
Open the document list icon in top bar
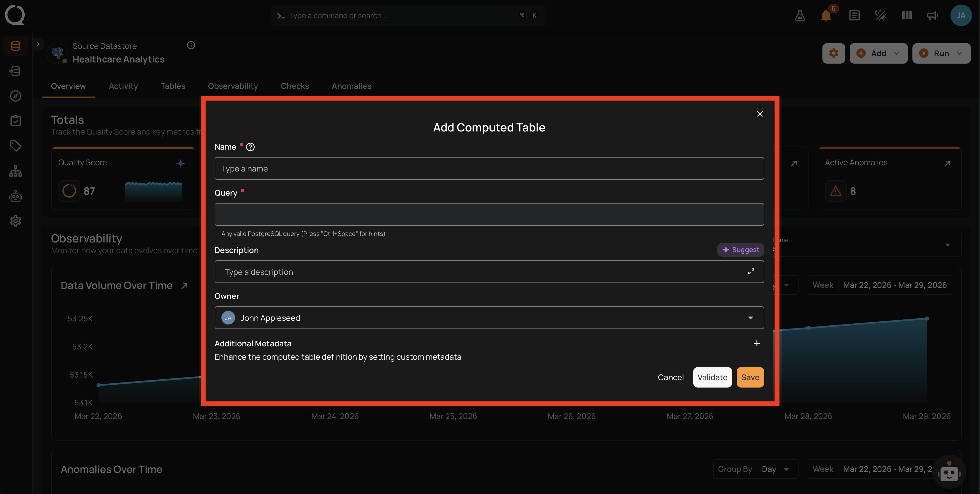pyautogui.click(x=854, y=15)
